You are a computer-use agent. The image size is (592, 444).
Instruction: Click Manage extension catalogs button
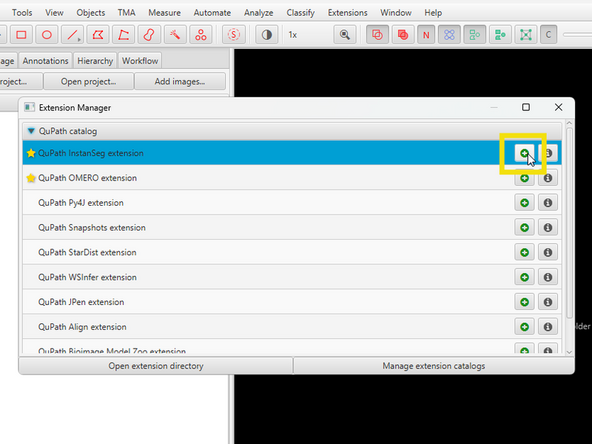pos(433,366)
